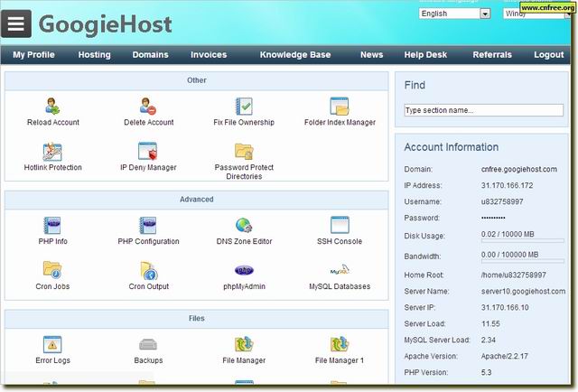Click the Advanced section header

coord(197,200)
